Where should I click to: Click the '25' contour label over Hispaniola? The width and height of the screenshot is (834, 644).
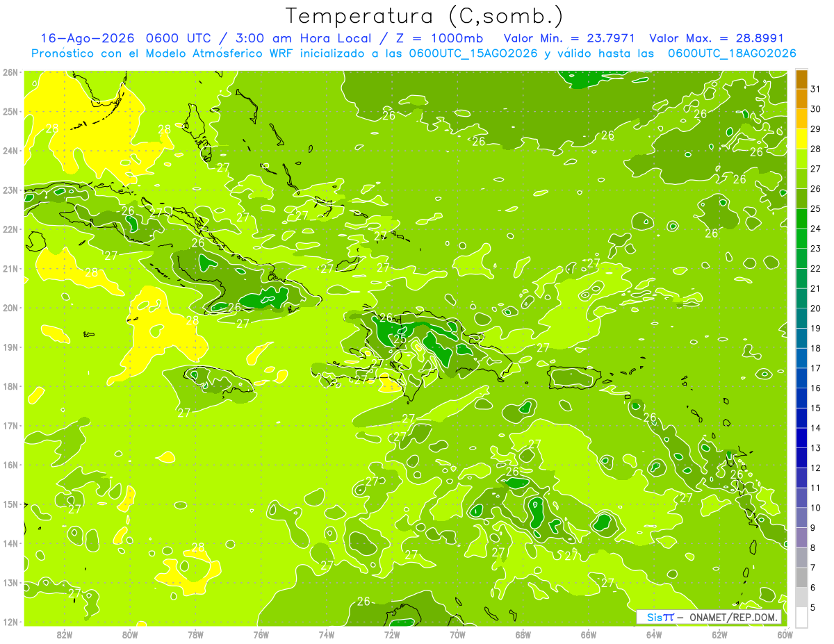tap(400, 339)
